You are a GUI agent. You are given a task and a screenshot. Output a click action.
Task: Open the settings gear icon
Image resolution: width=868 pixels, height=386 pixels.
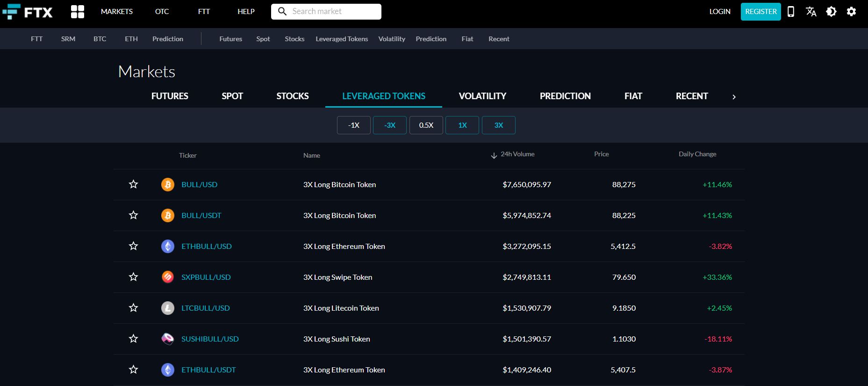point(851,12)
